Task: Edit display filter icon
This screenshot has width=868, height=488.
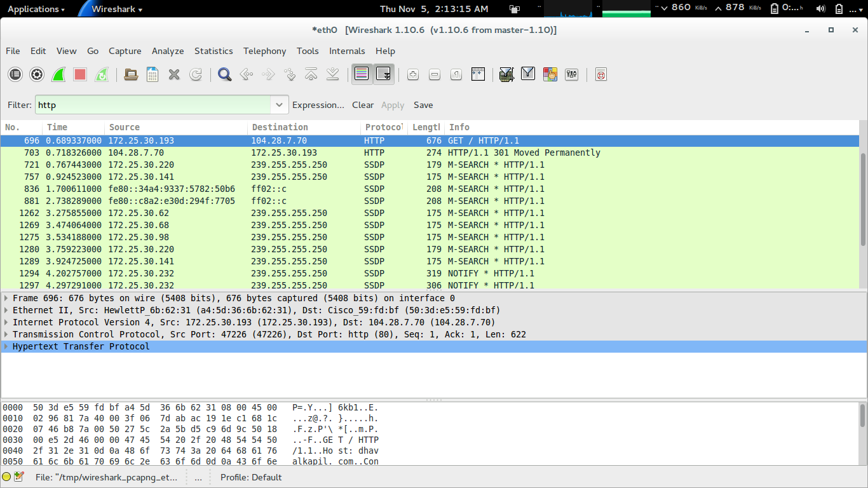Action: pos(528,74)
